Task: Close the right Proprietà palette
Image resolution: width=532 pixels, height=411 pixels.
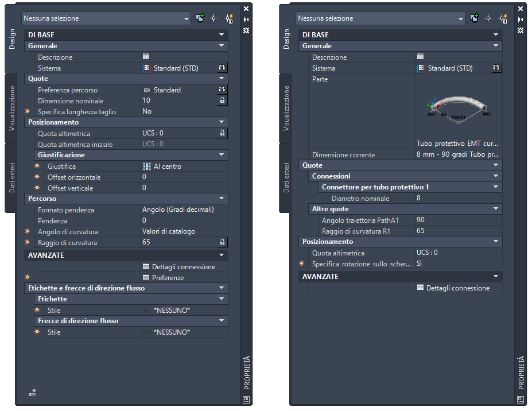Action: pos(521,9)
